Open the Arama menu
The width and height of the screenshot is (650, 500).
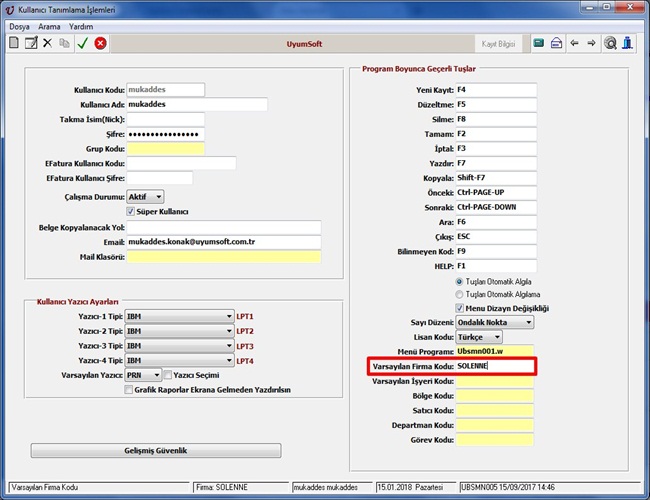pos(49,27)
